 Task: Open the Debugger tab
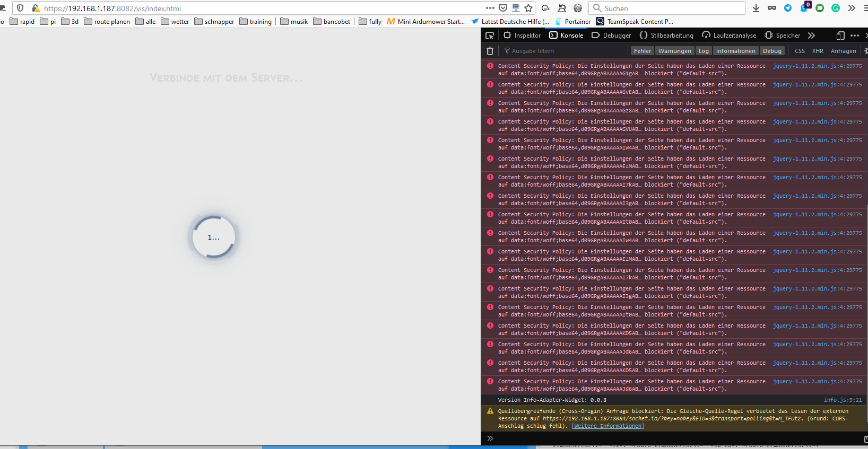pyautogui.click(x=611, y=36)
